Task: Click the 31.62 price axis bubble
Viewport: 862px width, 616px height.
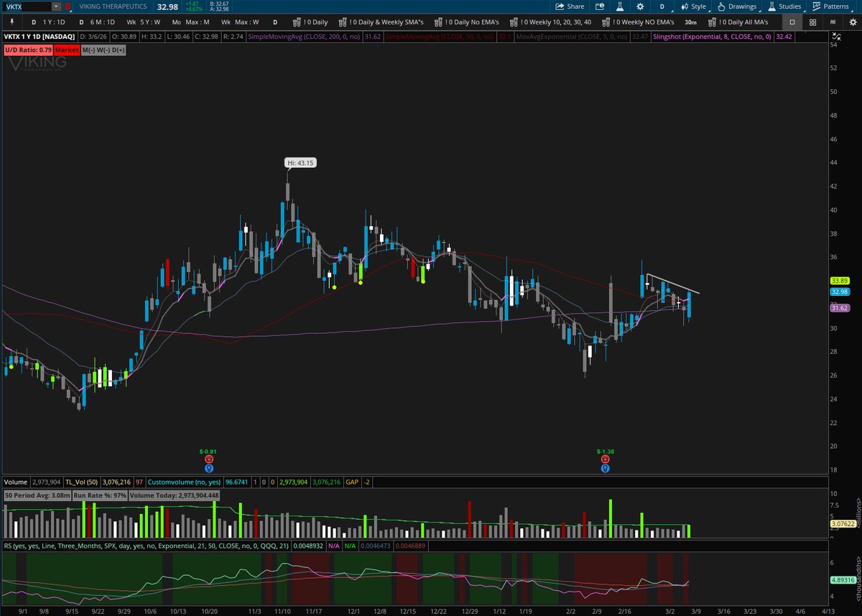Action: 840,308
